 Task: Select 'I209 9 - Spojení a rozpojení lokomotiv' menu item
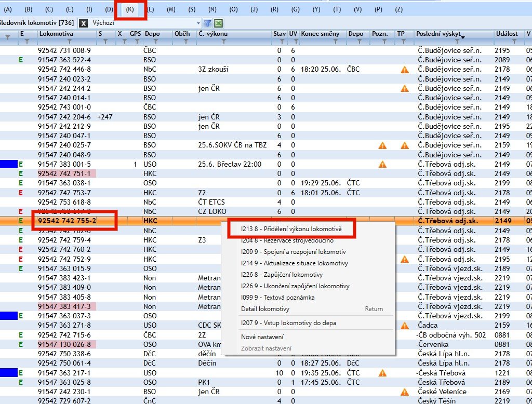click(293, 252)
